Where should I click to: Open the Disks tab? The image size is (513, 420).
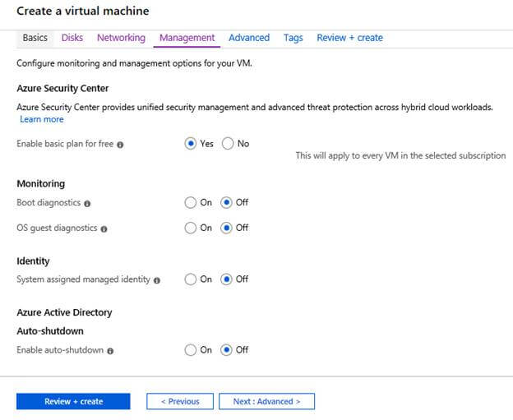pos(72,38)
